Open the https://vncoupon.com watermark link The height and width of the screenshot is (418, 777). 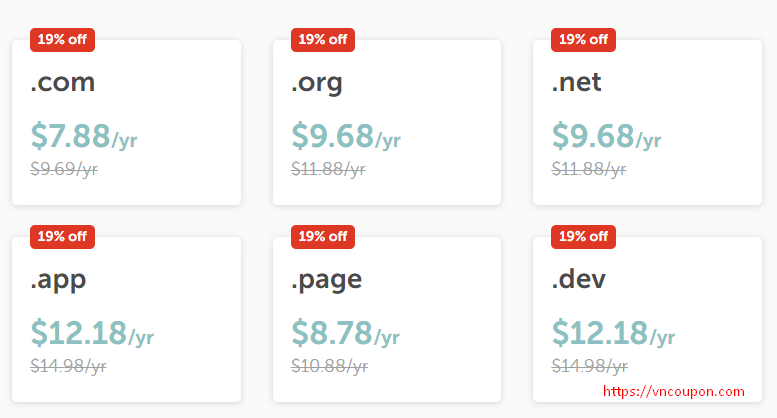(x=674, y=391)
